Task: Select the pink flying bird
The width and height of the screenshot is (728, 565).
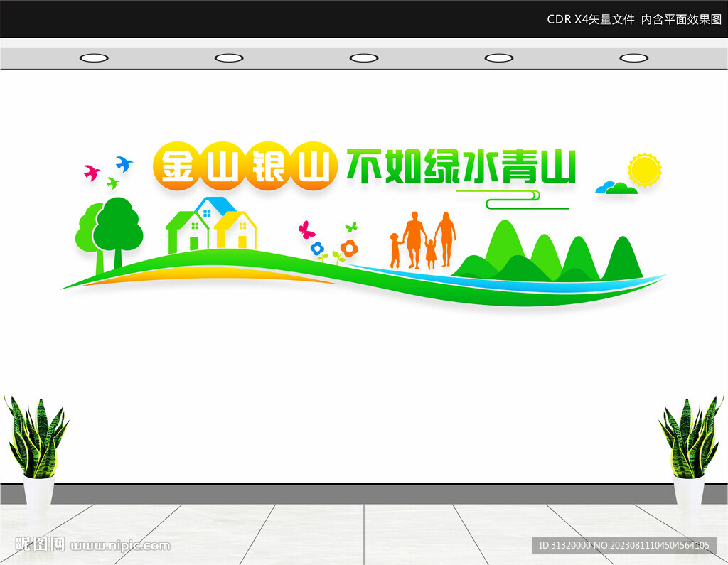Action: 92,172
